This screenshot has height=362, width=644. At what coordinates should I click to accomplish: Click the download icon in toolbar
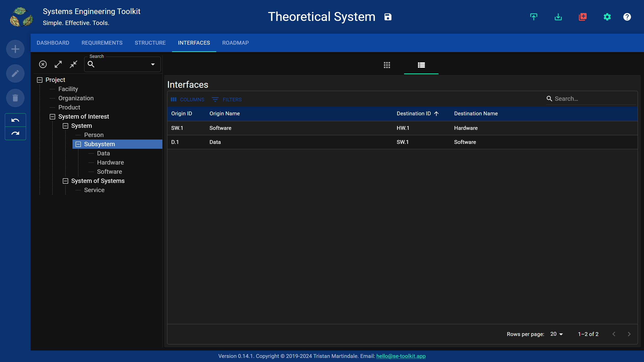pyautogui.click(x=558, y=17)
